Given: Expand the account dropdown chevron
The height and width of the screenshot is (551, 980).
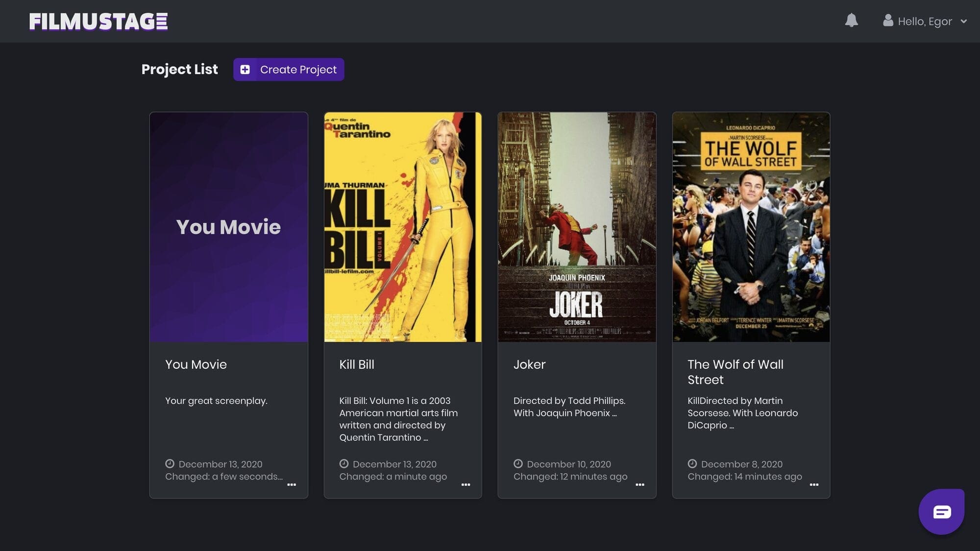Looking at the screenshot, I should coord(963,22).
